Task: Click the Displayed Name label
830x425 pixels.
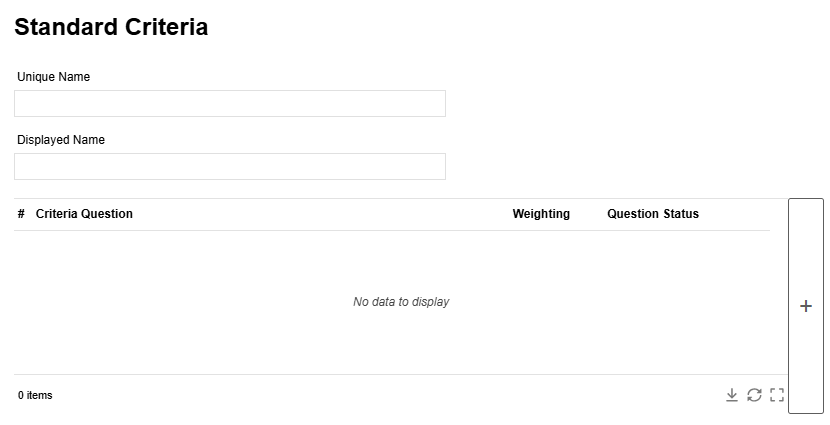Action: (x=61, y=140)
